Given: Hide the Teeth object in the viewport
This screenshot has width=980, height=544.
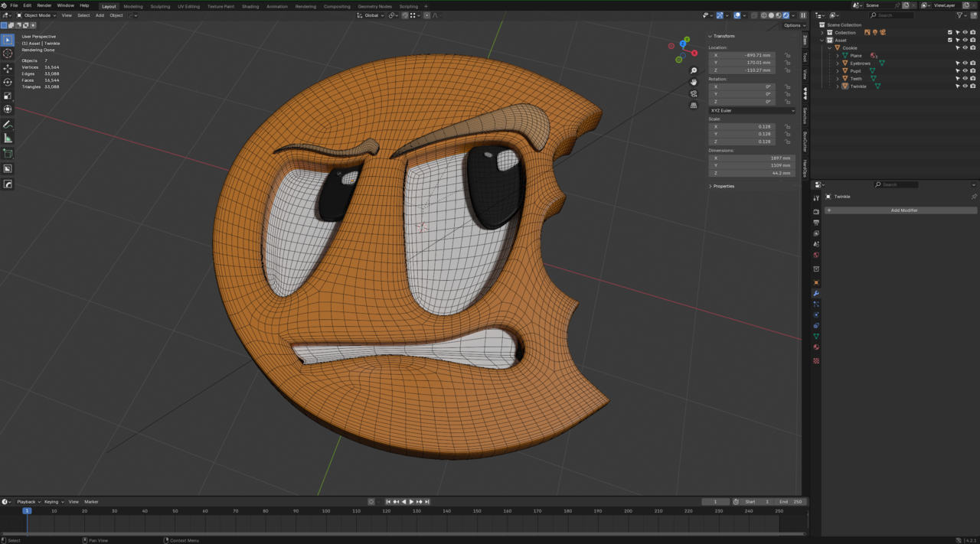Looking at the screenshot, I should point(965,79).
